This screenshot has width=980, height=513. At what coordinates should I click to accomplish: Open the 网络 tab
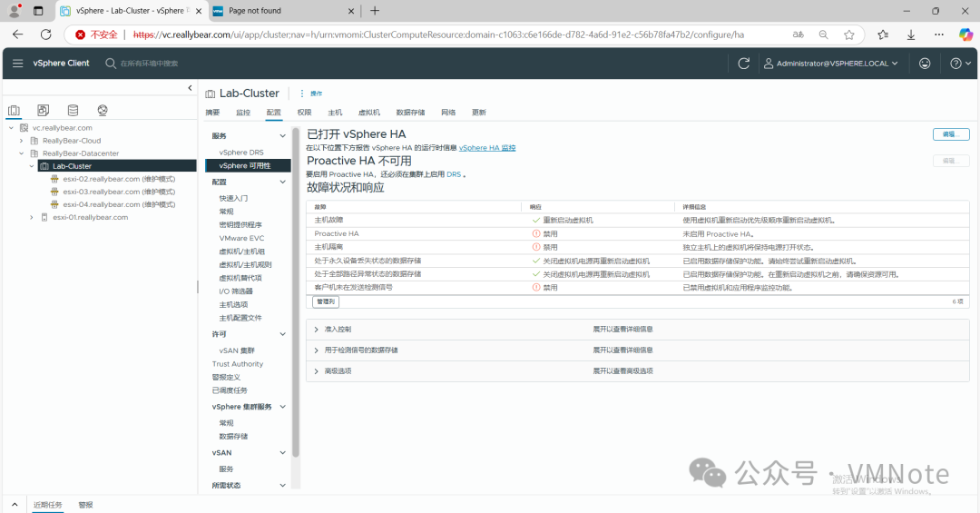point(448,113)
